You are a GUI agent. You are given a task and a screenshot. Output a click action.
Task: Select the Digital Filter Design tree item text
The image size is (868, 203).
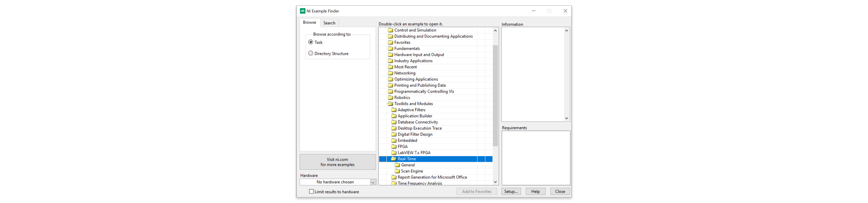pyautogui.click(x=415, y=134)
